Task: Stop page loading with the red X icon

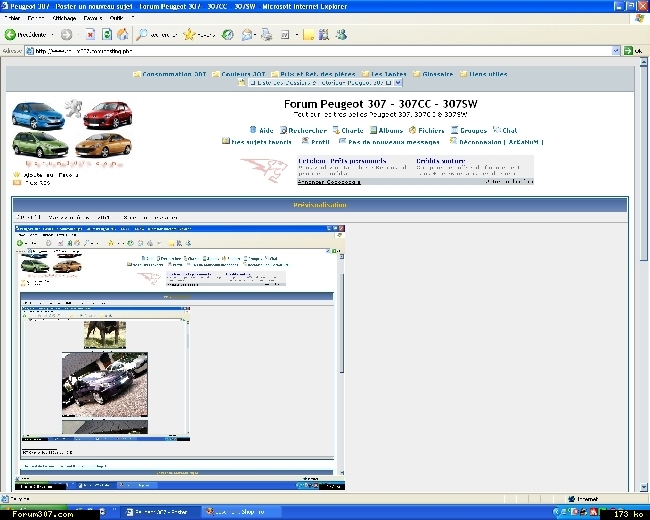Action: (x=90, y=35)
